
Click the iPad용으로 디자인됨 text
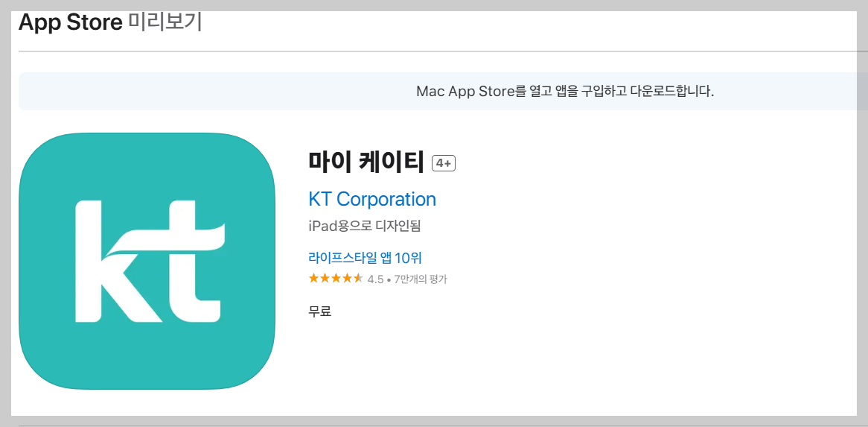(x=366, y=227)
